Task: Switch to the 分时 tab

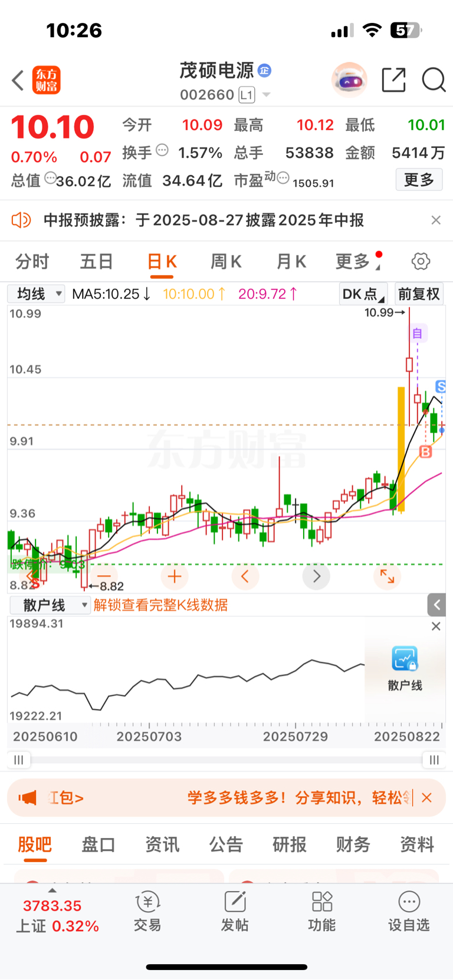Action: coord(32,262)
